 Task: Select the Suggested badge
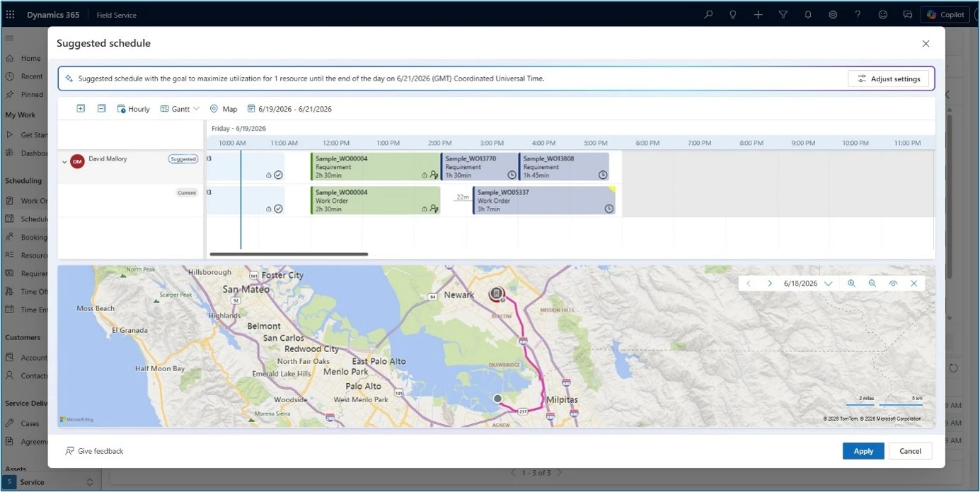pyautogui.click(x=183, y=159)
